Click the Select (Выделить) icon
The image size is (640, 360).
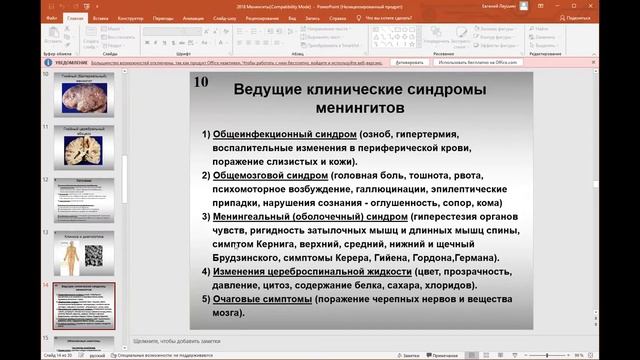pyautogui.click(x=532, y=45)
